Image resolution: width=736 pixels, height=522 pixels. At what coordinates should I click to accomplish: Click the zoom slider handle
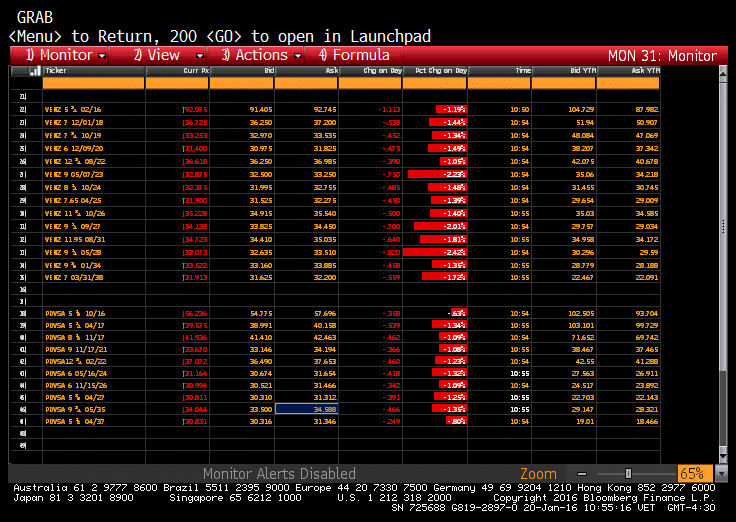pyautogui.click(x=628, y=474)
